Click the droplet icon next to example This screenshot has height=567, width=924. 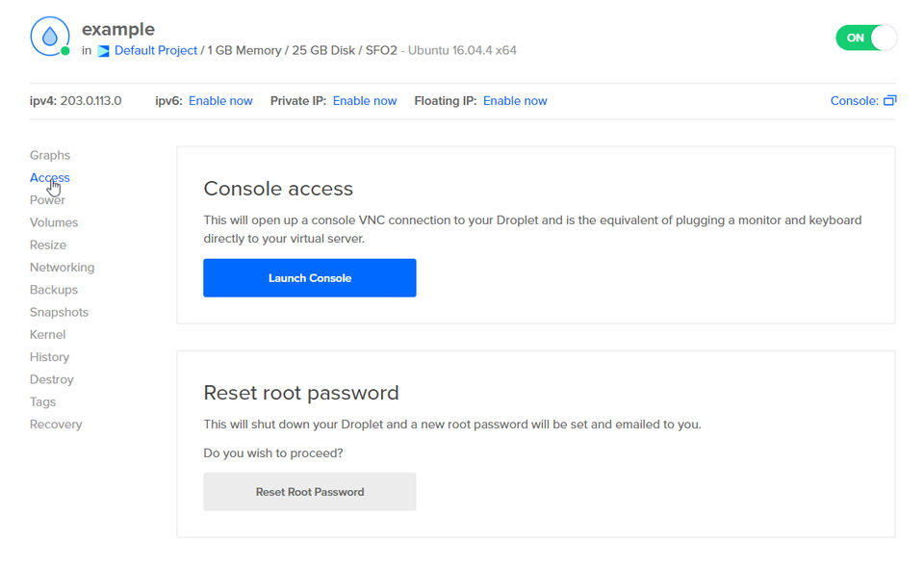(x=48, y=37)
